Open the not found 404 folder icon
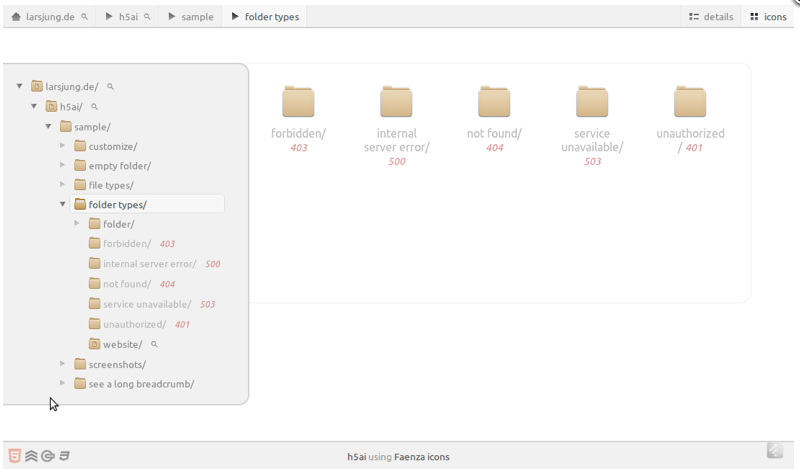Viewport: 800px width, 469px height. click(494, 102)
